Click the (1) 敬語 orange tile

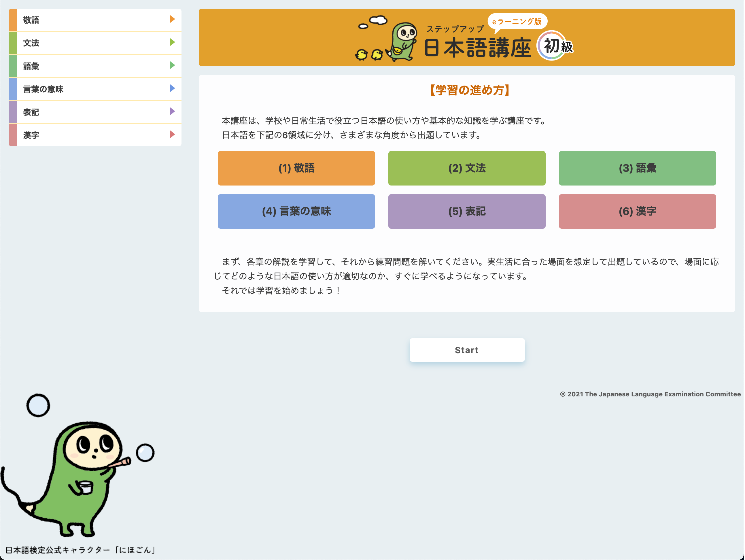coord(296,168)
